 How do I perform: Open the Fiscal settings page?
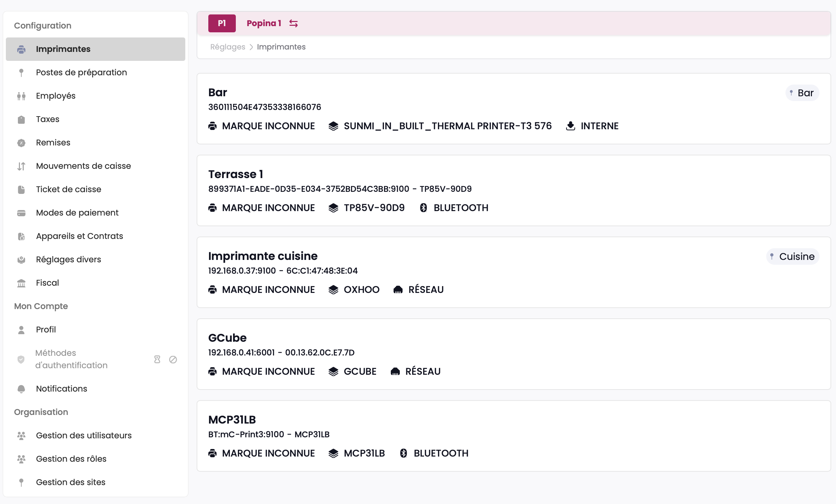[47, 283]
